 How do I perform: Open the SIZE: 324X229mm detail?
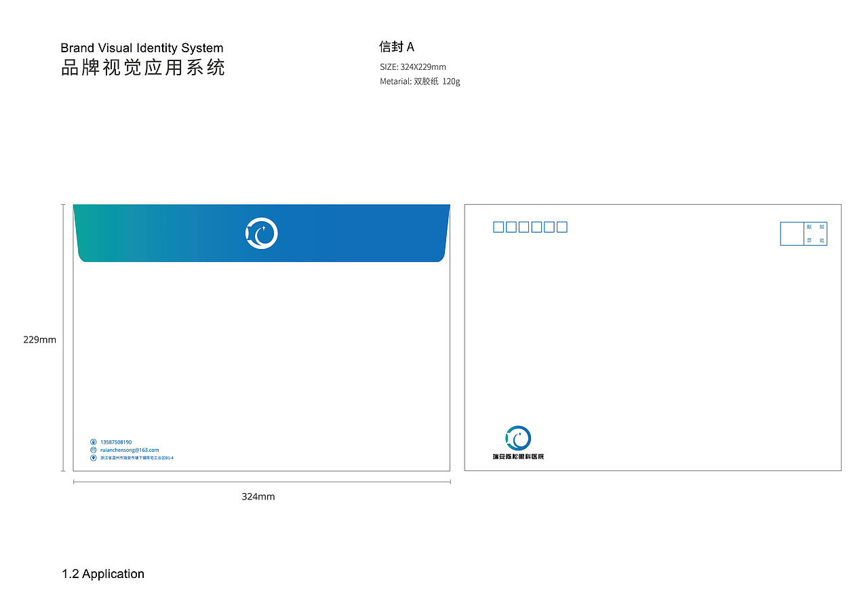(x=412, y=67)
